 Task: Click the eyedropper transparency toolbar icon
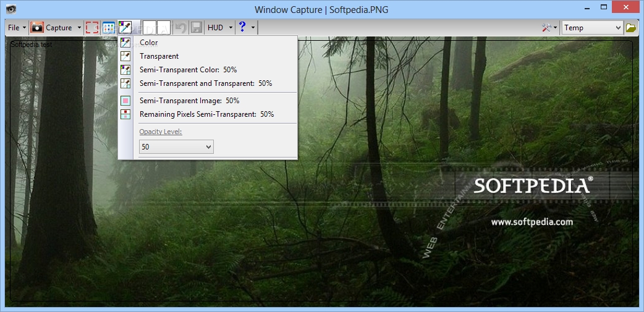pyautogui.click(x=125, y=28)
